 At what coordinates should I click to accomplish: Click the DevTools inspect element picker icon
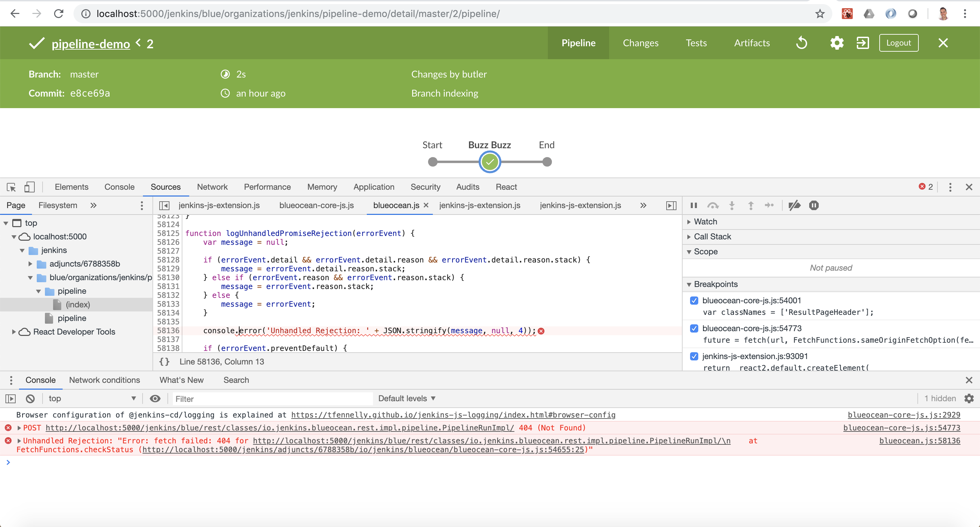tap(11, 187)
